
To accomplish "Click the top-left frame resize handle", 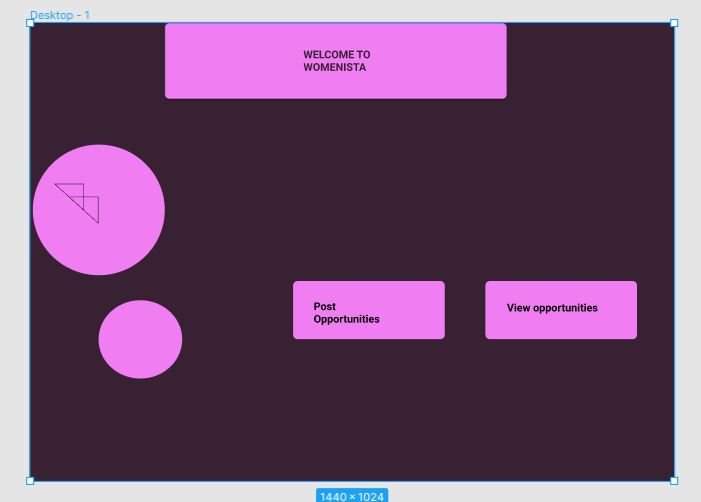I will point(30,23).
